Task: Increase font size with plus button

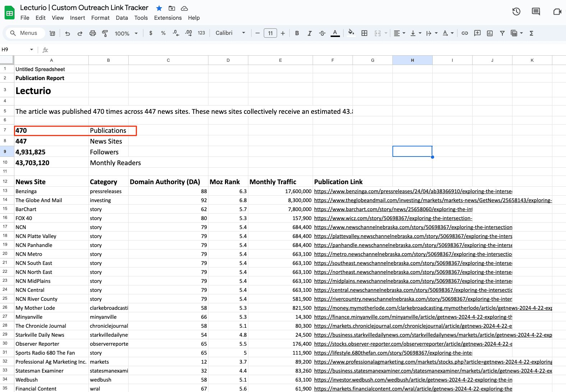Action: [283, 33]
